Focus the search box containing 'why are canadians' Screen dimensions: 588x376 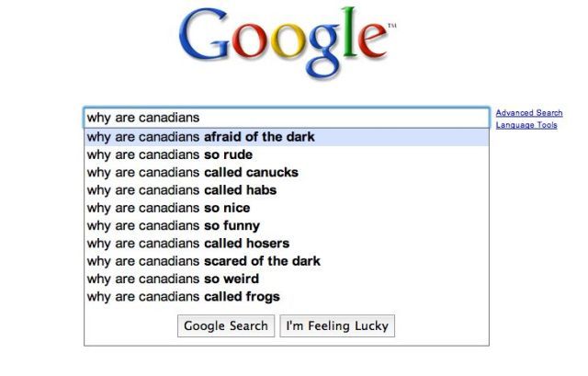pyautogui.click(x=287, y=118)
